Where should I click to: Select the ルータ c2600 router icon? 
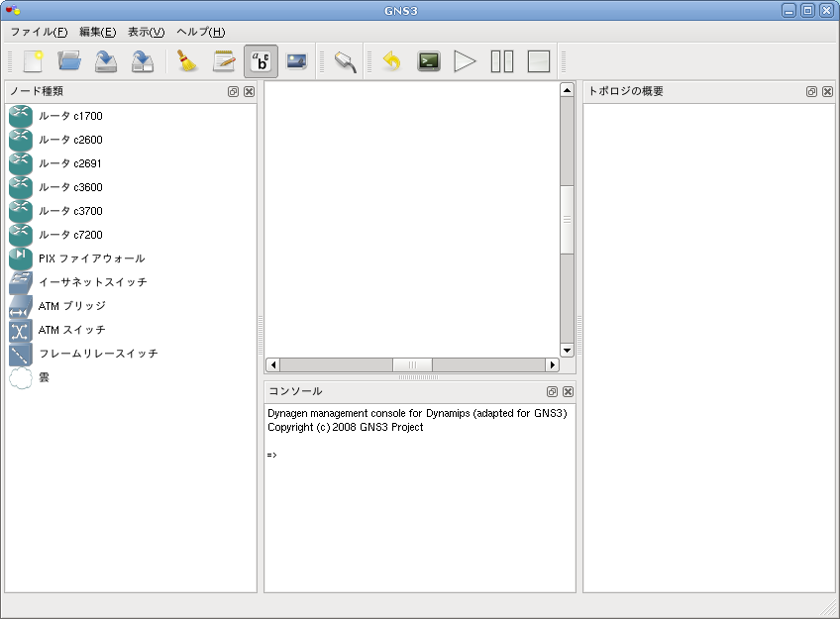click(21, 140)
